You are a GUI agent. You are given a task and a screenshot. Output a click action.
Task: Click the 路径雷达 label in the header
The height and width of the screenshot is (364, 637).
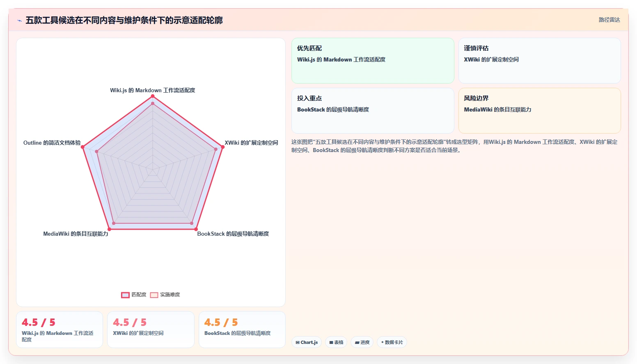pos(609,20)
